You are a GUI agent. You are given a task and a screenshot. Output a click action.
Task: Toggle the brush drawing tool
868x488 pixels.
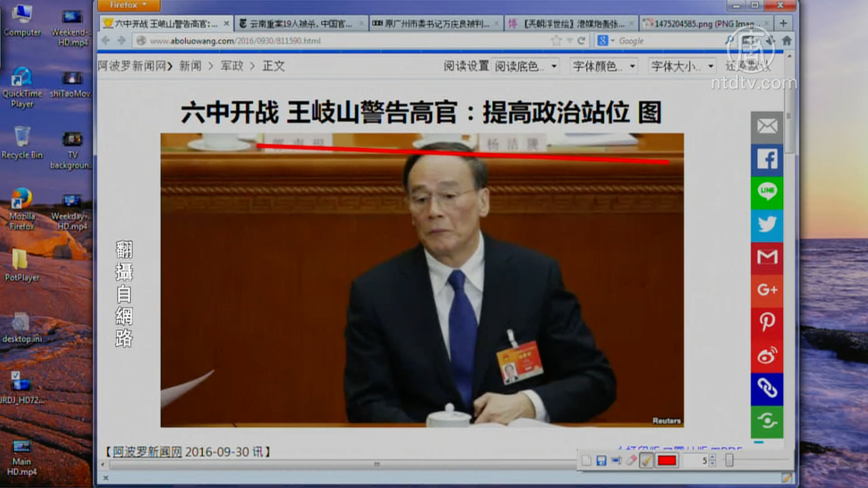point(646,460)
